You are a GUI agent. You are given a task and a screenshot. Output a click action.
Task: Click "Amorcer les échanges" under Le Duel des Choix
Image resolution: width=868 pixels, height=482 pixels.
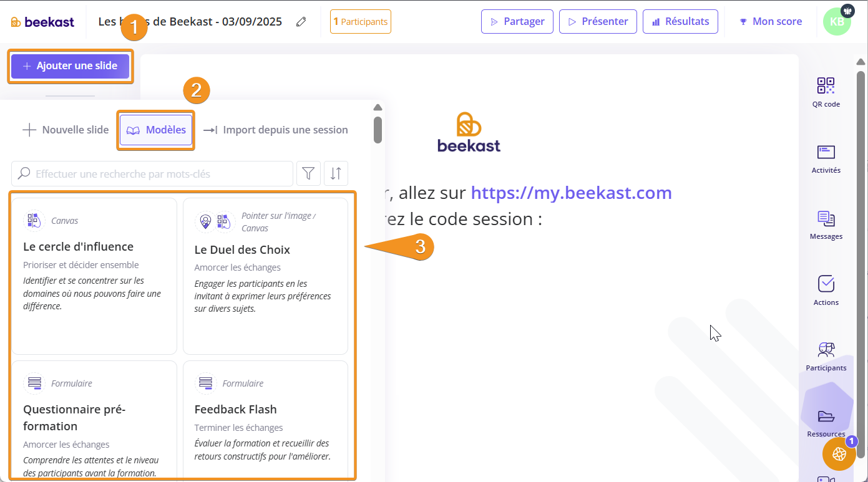pos(238,267)
